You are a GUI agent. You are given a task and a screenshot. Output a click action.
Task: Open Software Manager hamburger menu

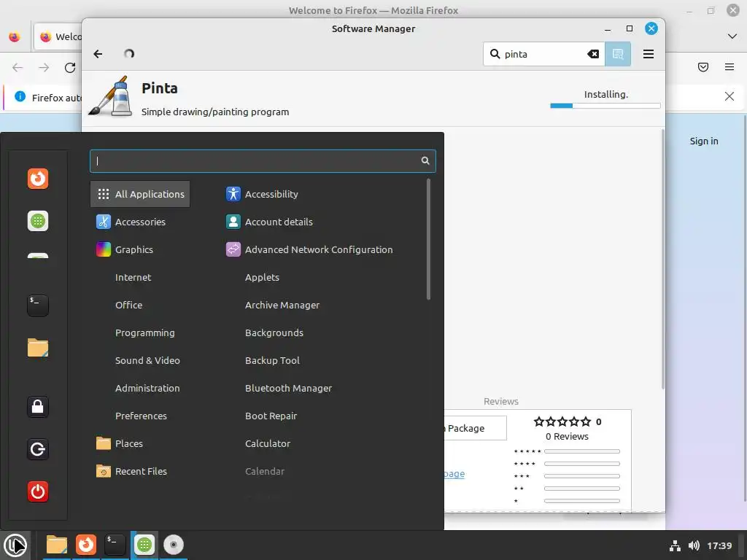coord(649,54)
